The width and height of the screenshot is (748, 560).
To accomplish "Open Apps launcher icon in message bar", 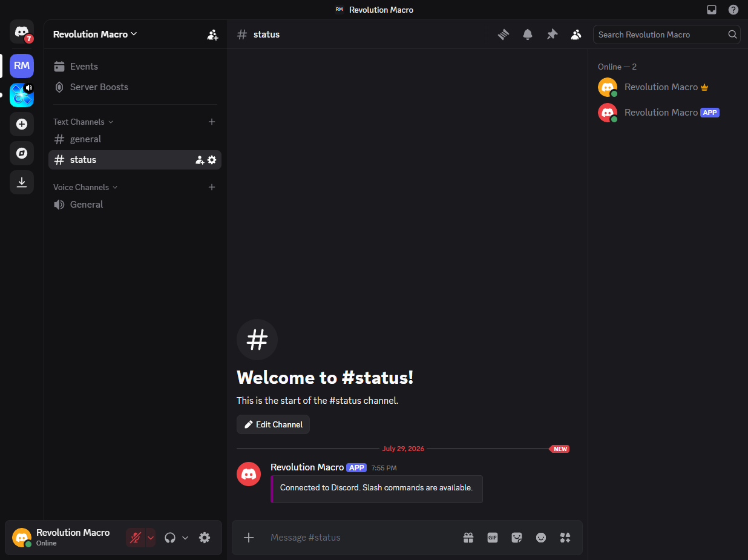I will tap(565, 538).
